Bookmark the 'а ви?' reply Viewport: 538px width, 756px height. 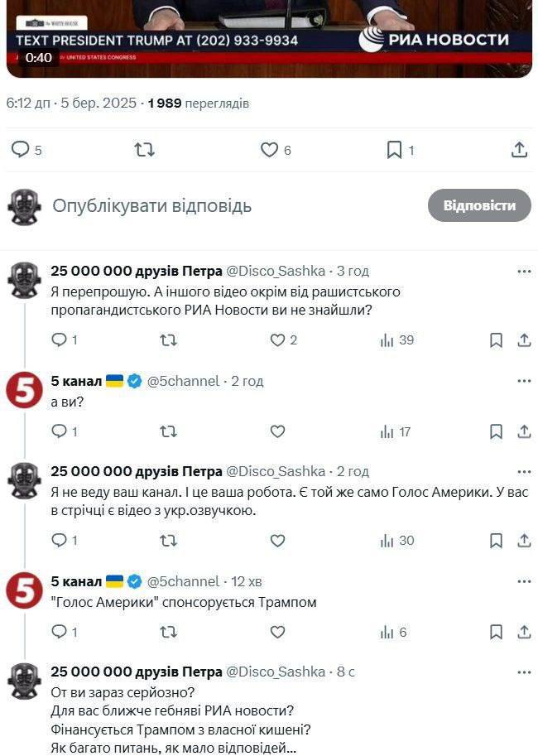tap(496, 431)
